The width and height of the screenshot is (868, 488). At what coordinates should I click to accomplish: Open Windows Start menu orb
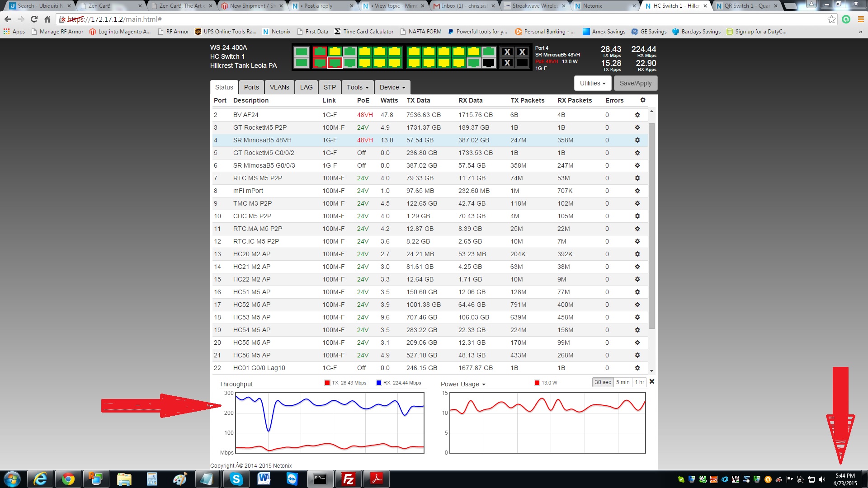12,479
